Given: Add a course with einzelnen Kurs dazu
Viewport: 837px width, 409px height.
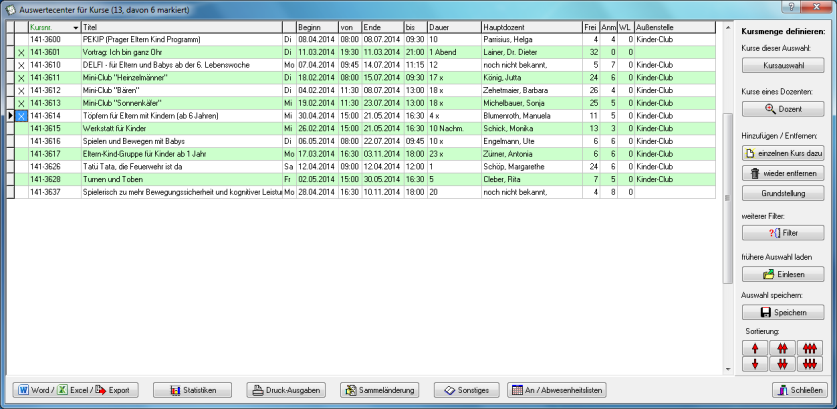Looking at the screenshot, I should coord(783,153).
